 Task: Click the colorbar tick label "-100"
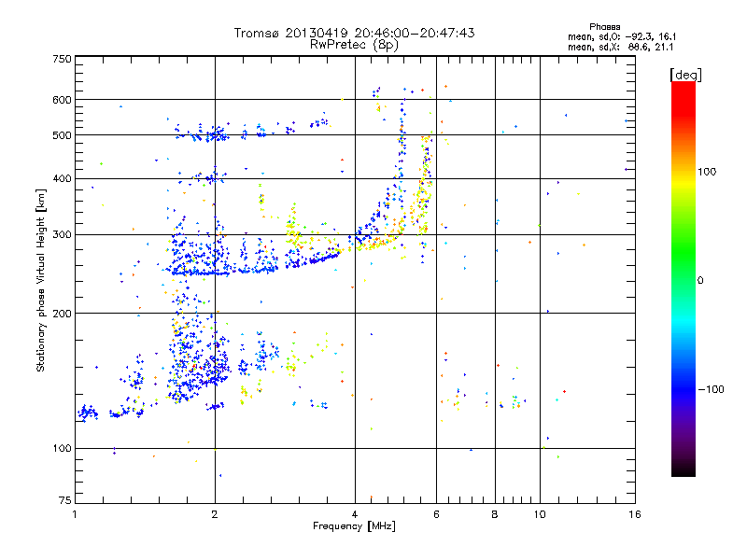pos(711,389)
